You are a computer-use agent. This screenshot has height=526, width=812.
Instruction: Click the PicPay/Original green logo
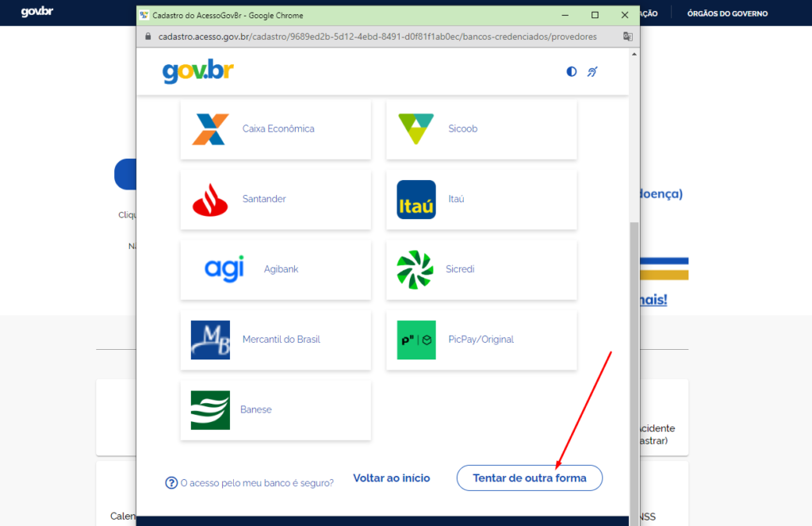[x=416, y=340]
